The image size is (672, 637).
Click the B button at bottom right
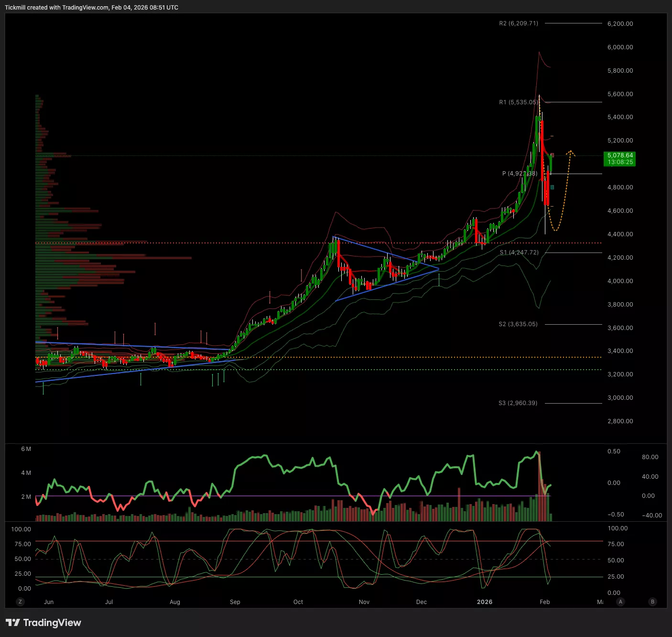[652, 602]
